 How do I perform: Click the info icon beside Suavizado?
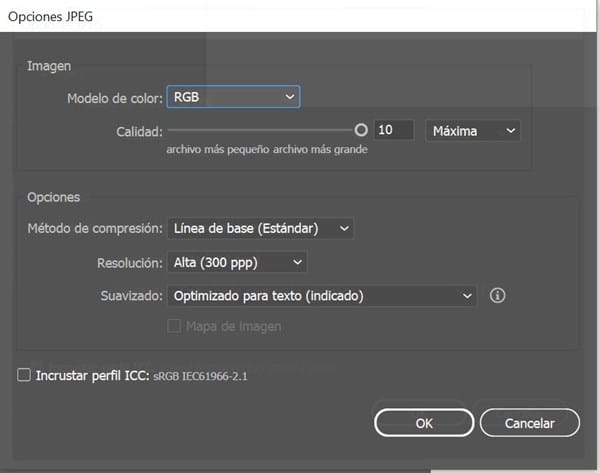click(x=497, y=296)
